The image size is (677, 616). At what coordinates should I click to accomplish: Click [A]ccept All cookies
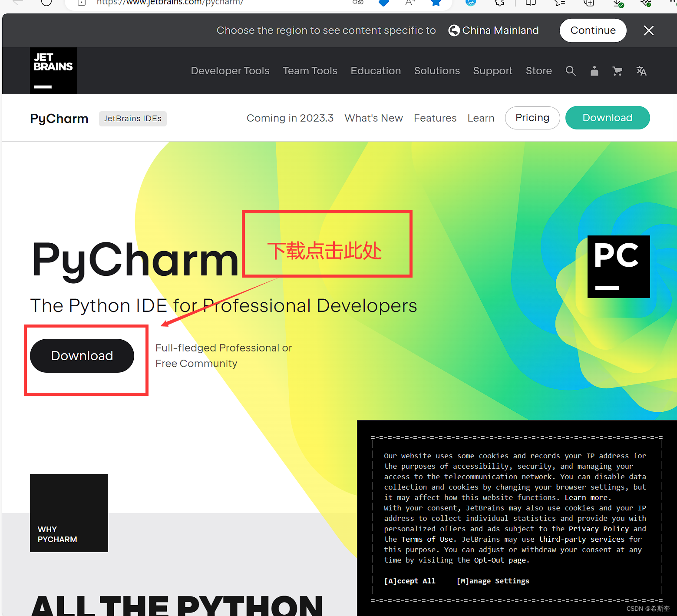pos(410,581)
